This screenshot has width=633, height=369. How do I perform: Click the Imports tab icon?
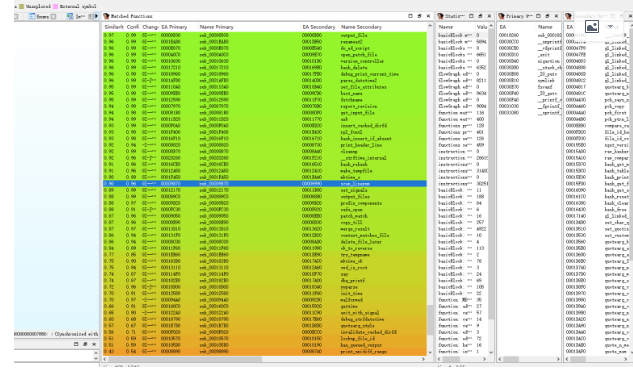pos(70,16)
